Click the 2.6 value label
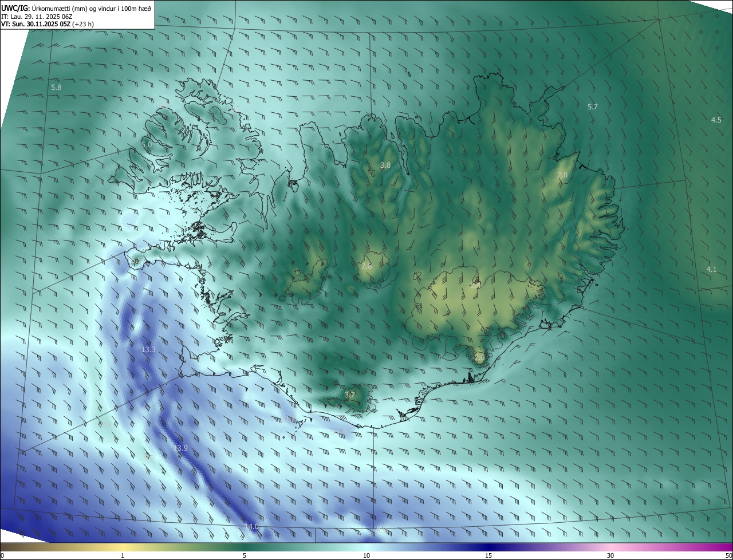 tap(480, 358)
